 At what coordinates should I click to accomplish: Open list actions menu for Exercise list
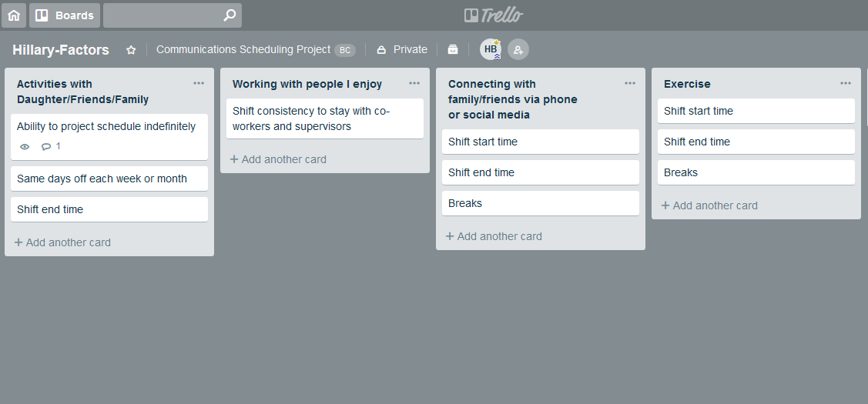[x=846, y=83]
